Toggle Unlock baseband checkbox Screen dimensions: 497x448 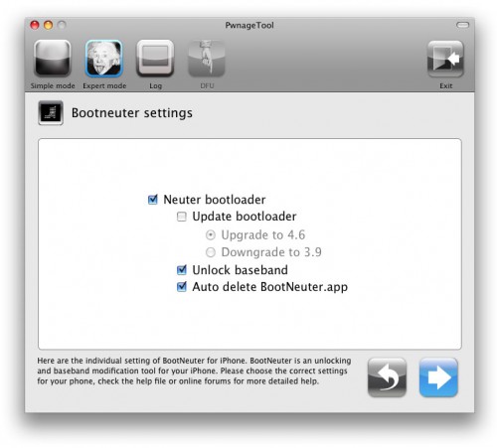(182, 270)
